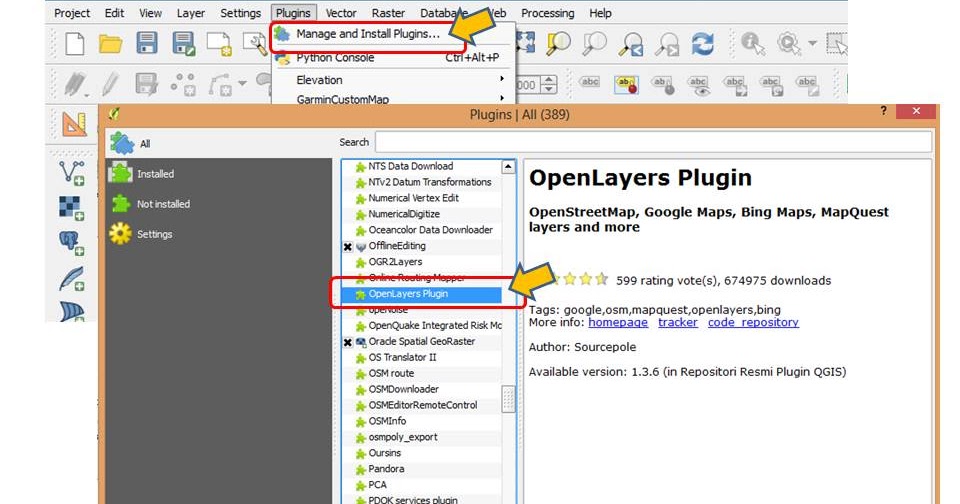This screenshot has width=960, height=504.
Task: Expand the Elevation submenu arrow
Action: point(502,79)
